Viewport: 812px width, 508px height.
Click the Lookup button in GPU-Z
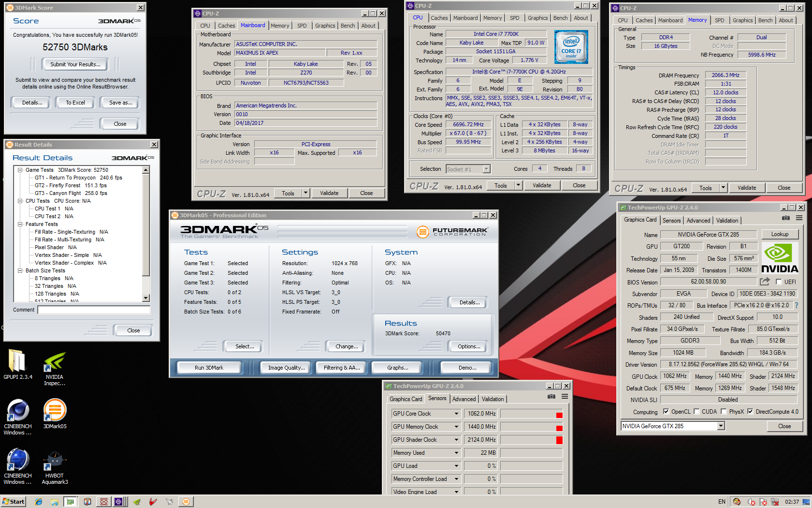coord(780,234)
